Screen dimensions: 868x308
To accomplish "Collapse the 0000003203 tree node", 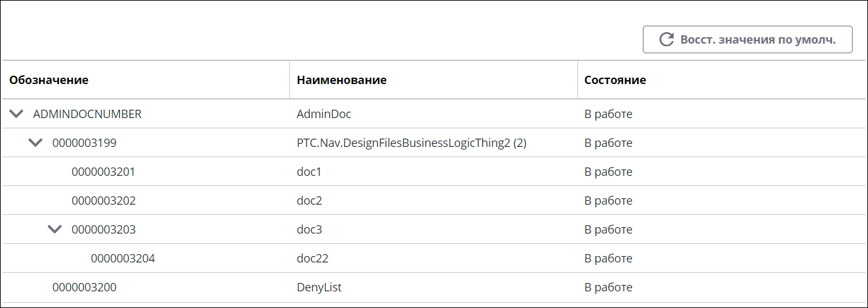I will point(56,229).
